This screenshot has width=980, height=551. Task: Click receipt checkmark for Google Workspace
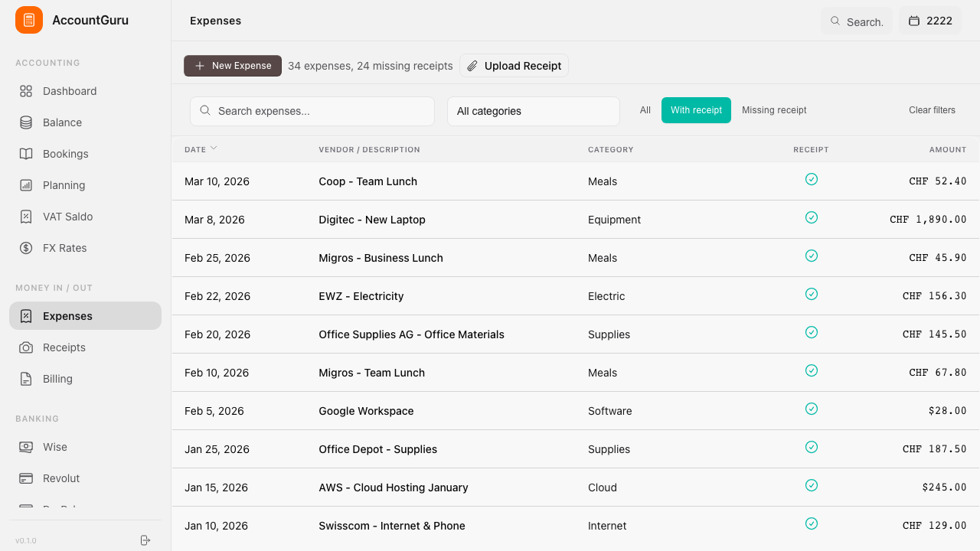(x=812, y=409)
